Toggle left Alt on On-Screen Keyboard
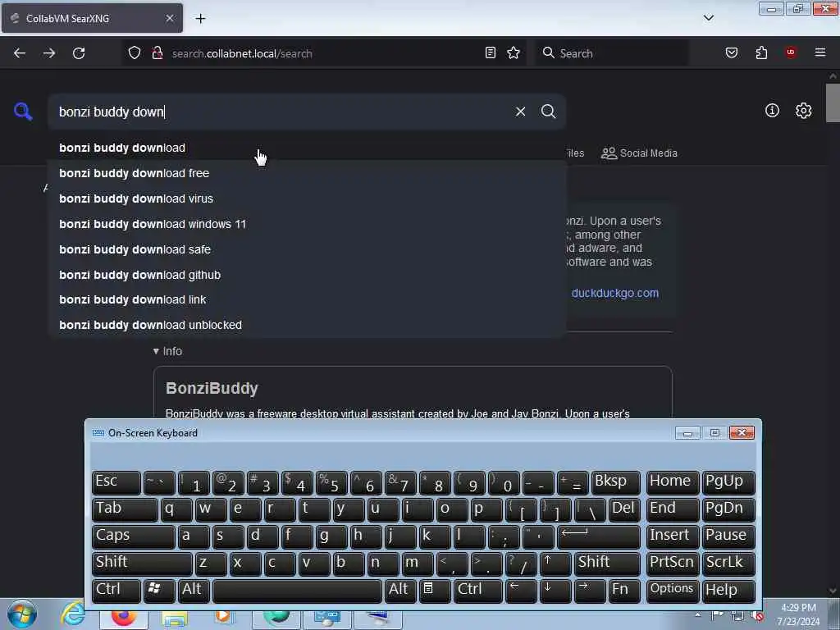This screenshot has width=840, height=630. 193,590
